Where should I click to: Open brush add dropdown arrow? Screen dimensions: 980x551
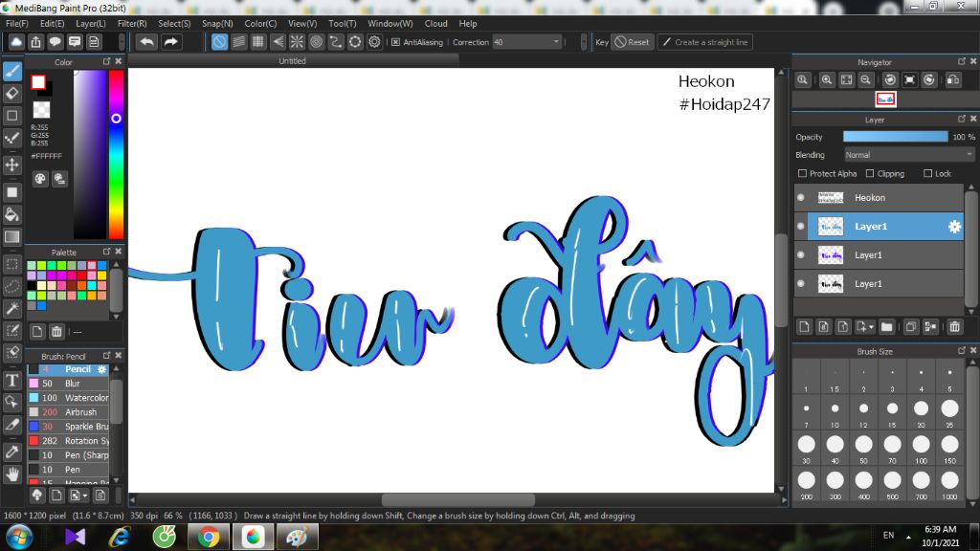click(85, 496)
